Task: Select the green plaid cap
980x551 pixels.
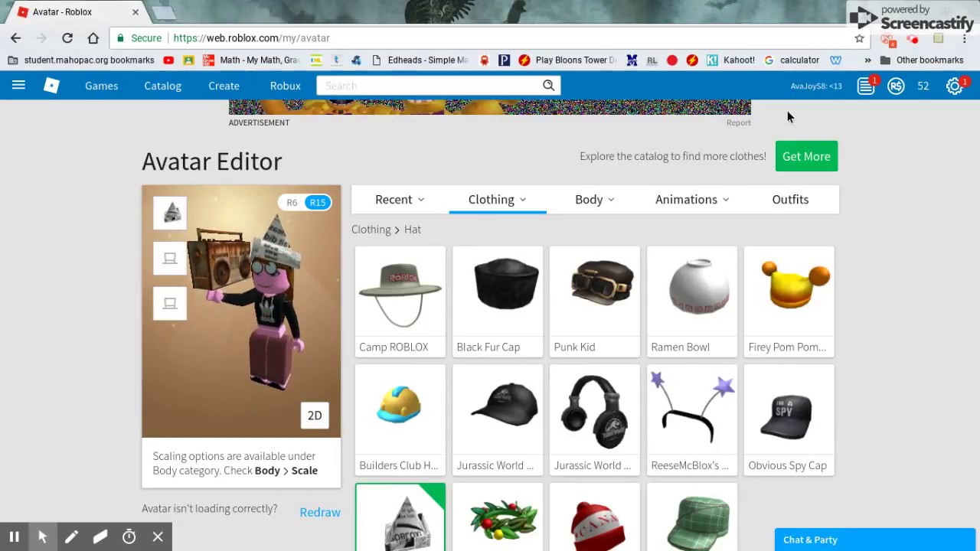Action: [692, 517]
